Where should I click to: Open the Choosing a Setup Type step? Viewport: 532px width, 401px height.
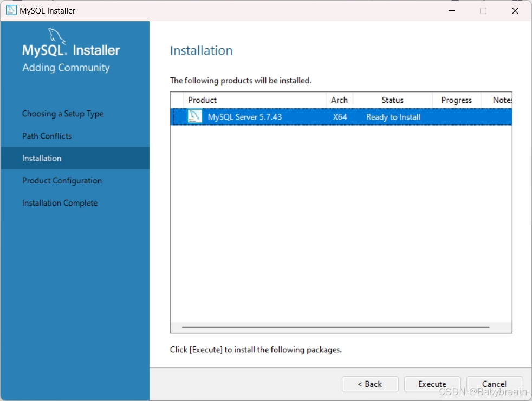[62, 114]
